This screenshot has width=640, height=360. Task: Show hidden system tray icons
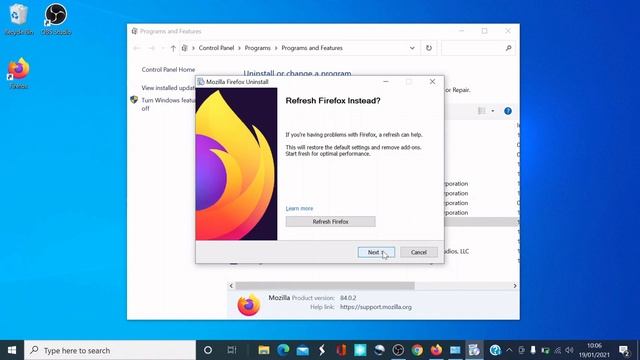[x=509, y=350]
